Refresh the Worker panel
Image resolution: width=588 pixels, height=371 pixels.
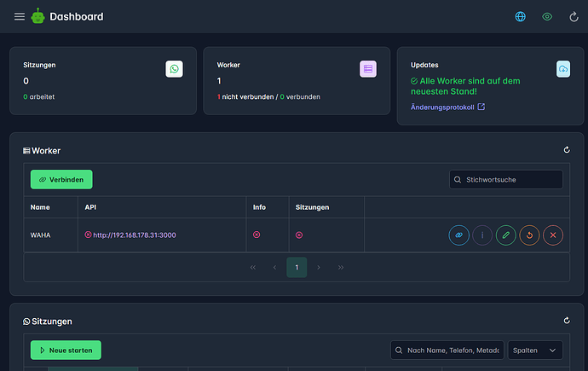pyautogui.click(x=567, y=150)
